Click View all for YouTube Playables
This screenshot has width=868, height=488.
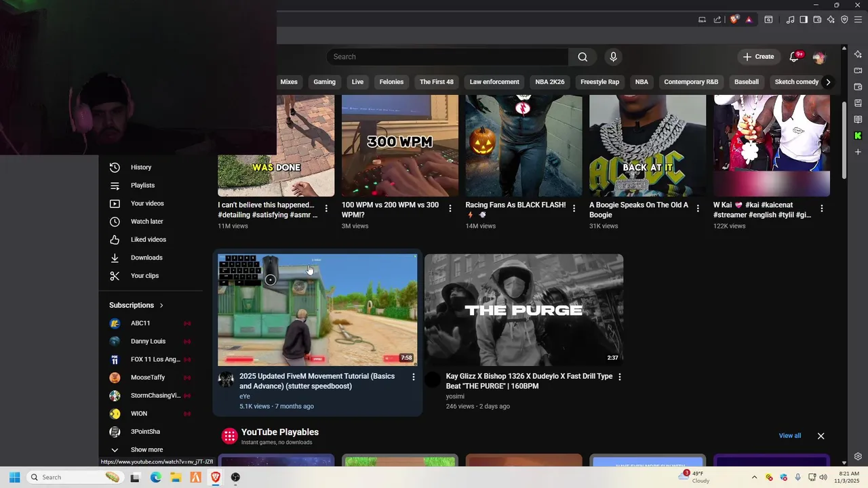pos(789,436)
